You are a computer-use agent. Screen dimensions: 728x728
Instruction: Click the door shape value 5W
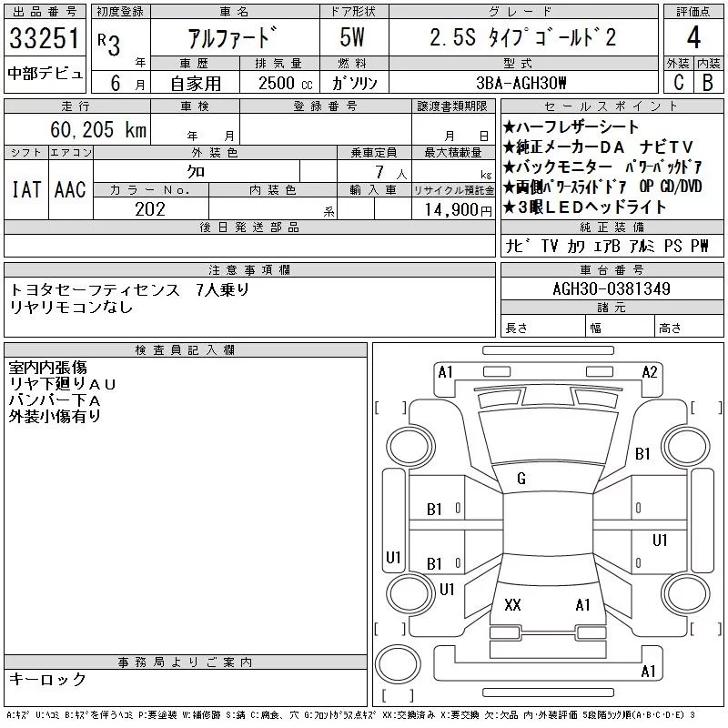pos(352,37)
